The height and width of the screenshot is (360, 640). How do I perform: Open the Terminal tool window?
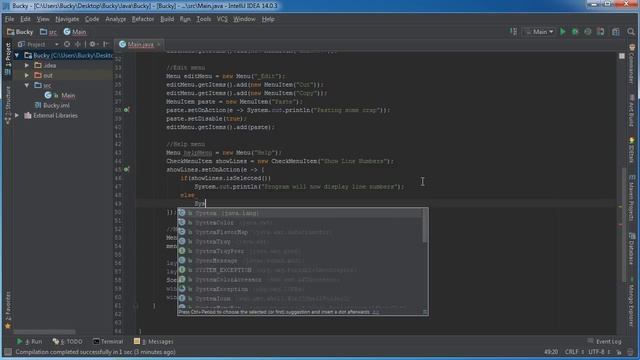[x=108, y=342]
